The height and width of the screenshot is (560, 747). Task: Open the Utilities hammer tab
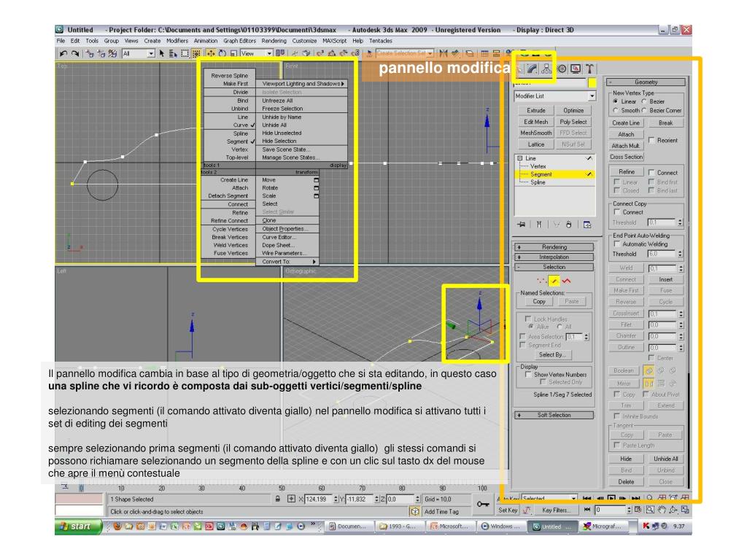coord(589,69)
